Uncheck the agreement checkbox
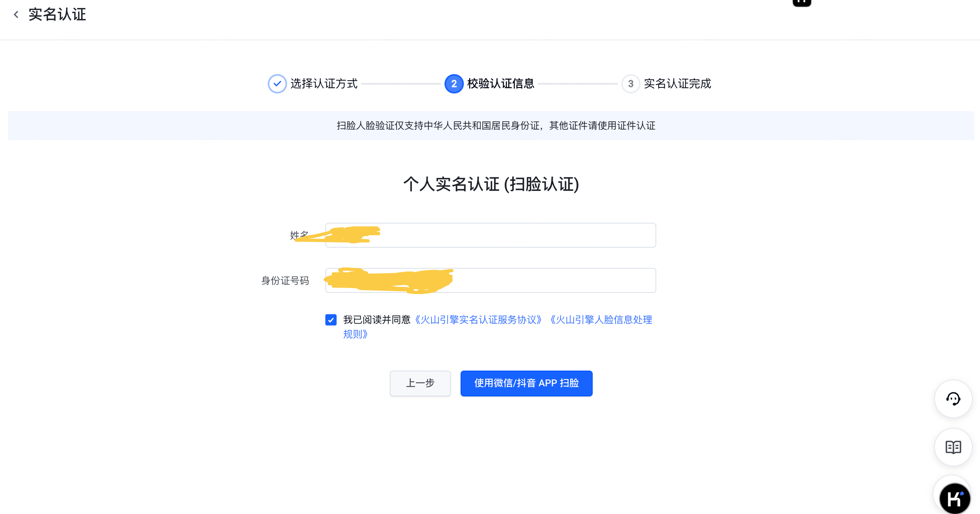 coord(331,320)
